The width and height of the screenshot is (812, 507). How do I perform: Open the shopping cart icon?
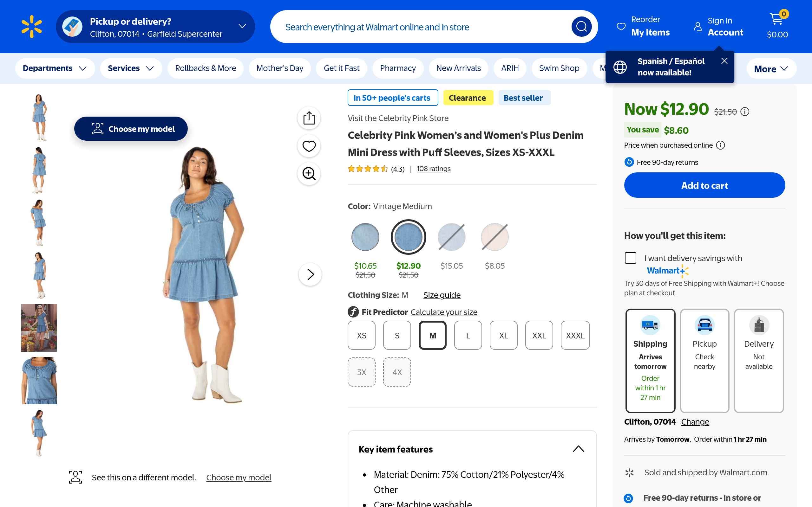pos(777,20)
